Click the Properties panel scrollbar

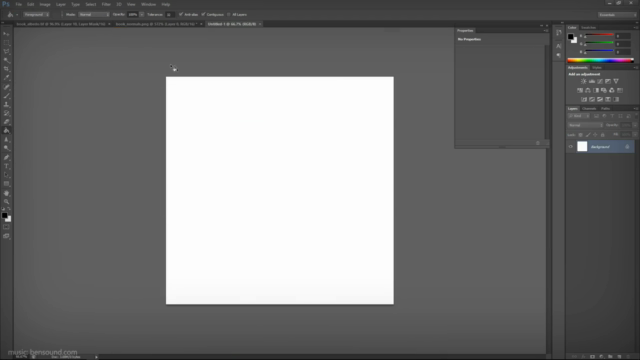click(x=547, y=92)
